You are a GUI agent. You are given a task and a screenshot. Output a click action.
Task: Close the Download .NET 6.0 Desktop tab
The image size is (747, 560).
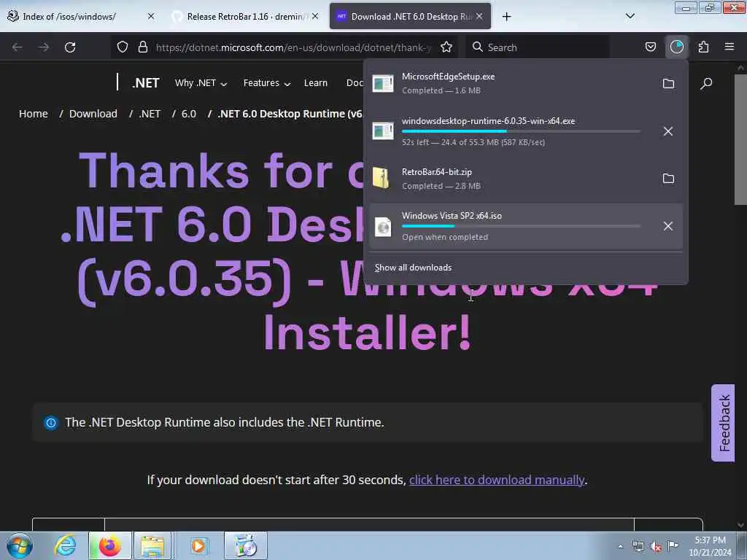click(479, 16)
